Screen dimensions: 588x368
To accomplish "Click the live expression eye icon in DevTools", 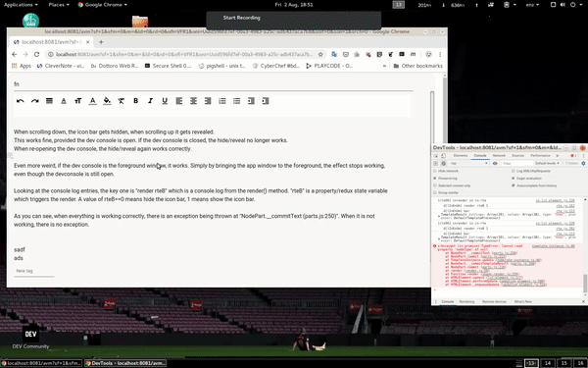I will 495,163.
